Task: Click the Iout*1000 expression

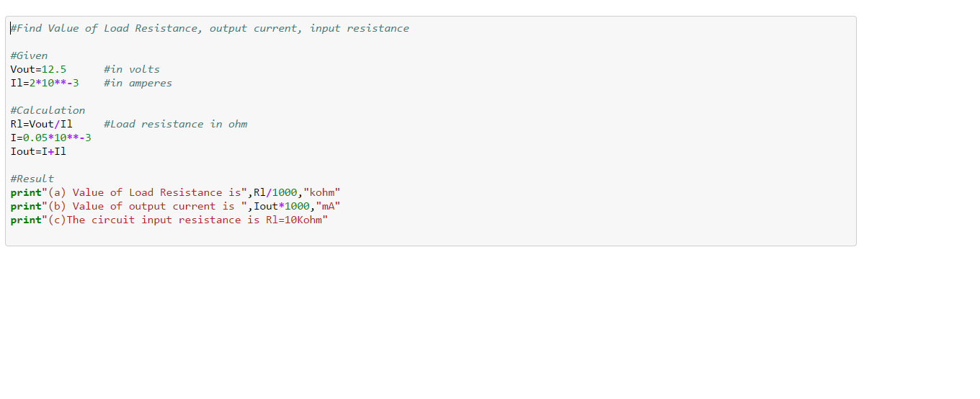Action: pyautogui.click(x=282, y=207)
